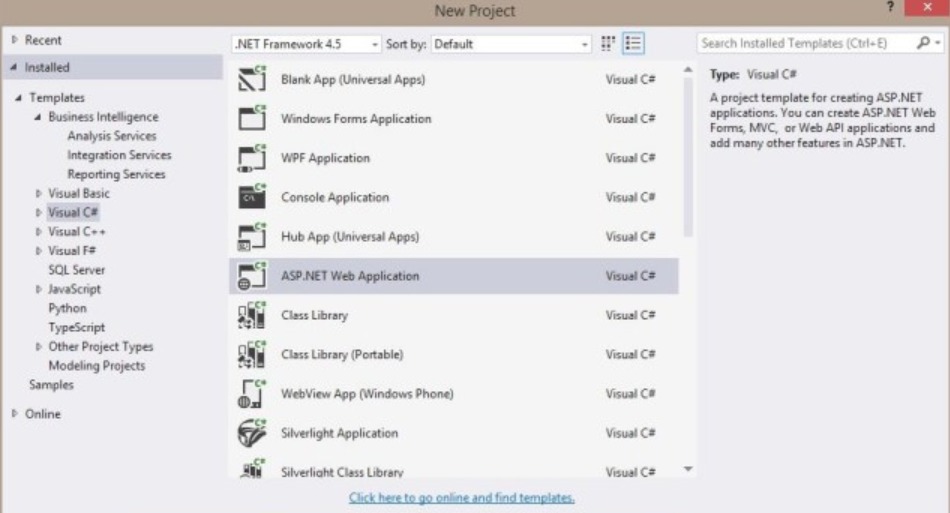The image size is (950, 513).
Task: Select the 'WebView App (Windows Phone)' name
Action: click(x=367, y=394)
